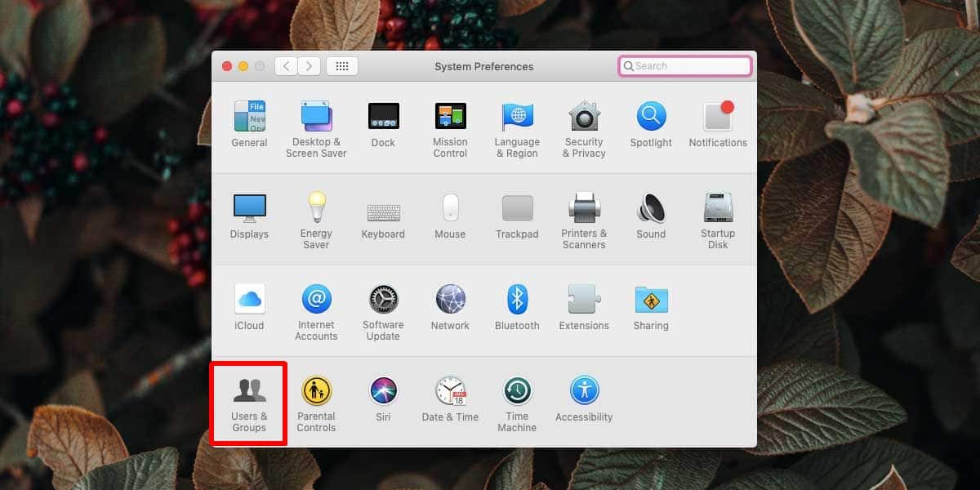Open Energy Saver settings
980x490 pixels.
pyautogui.click(x=316, y=208)
